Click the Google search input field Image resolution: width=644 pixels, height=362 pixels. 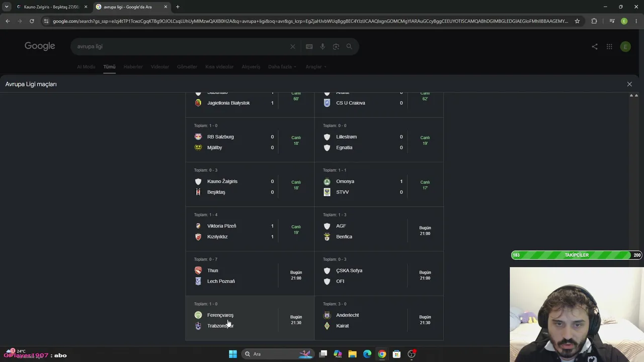click(x=181, y=46)
